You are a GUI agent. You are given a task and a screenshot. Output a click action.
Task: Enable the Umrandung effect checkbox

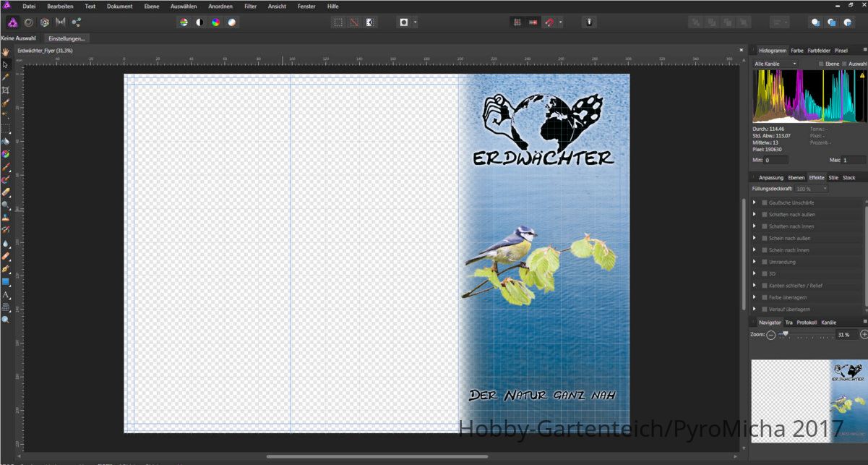[765, 262]
